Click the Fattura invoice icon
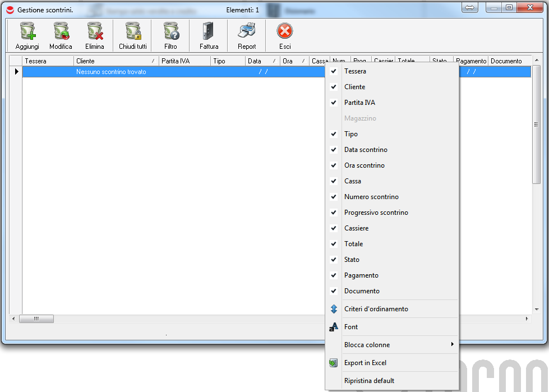This screenshot has width=549, height=392. tap(209, 32)
